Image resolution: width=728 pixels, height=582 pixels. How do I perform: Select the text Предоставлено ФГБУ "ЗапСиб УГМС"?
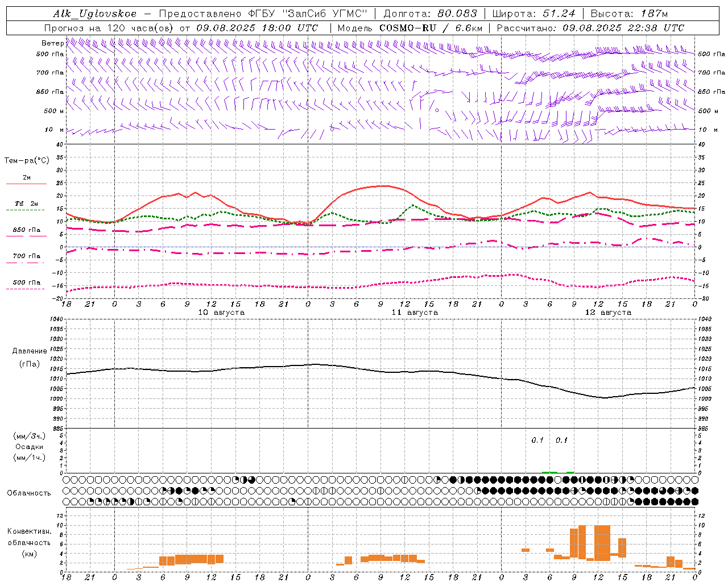coord(263,14)
